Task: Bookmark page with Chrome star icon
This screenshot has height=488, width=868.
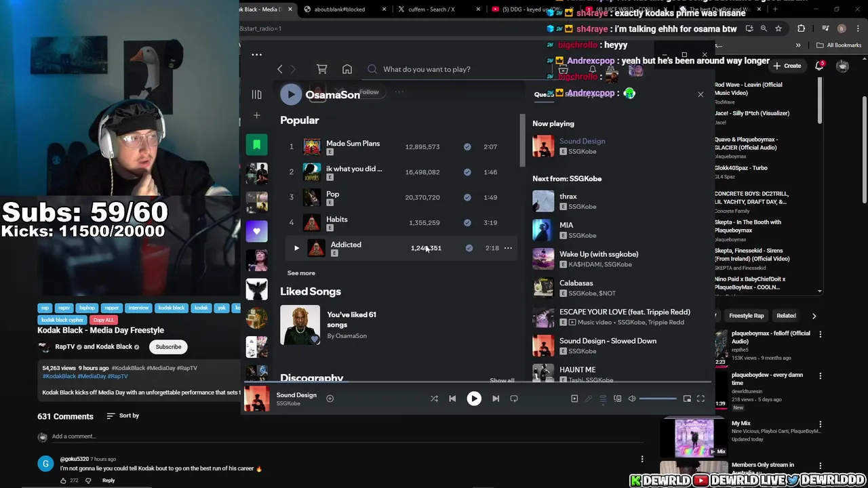Action: [x=778, y=28]
